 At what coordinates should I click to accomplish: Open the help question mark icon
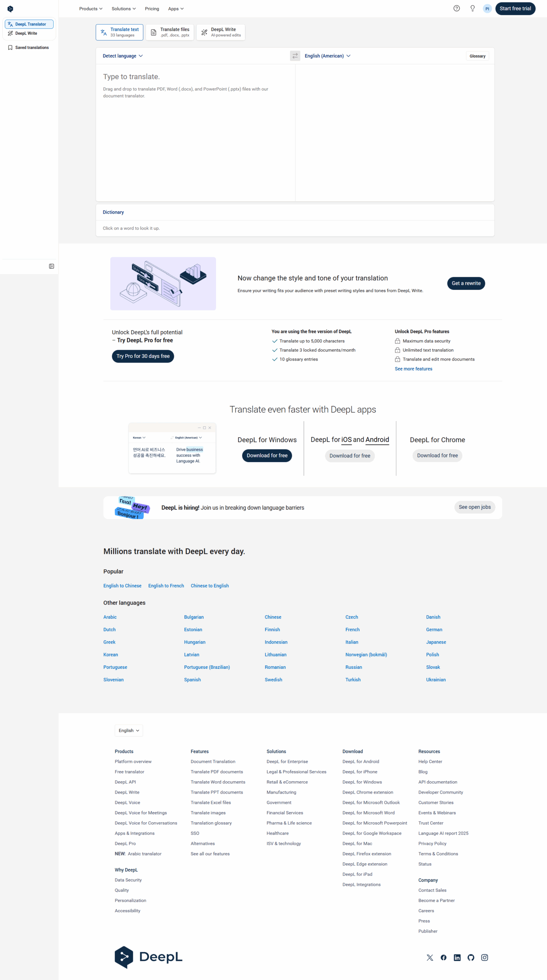point(456,8)
